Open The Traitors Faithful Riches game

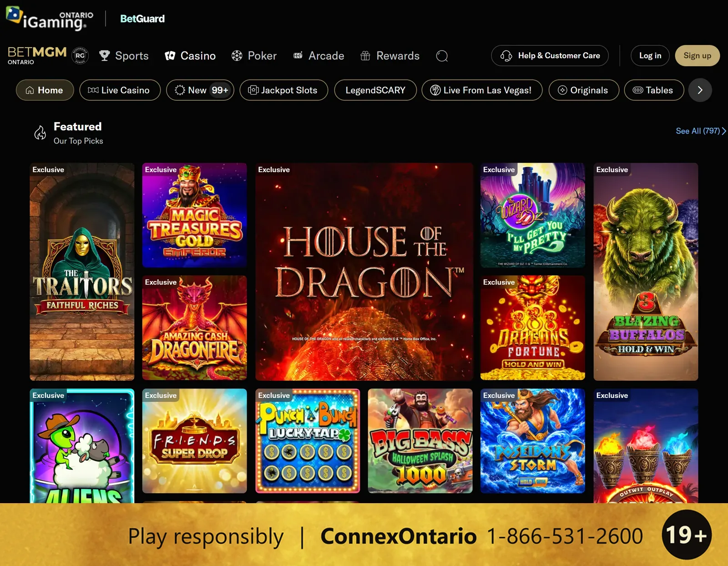[x=82, y=272]
